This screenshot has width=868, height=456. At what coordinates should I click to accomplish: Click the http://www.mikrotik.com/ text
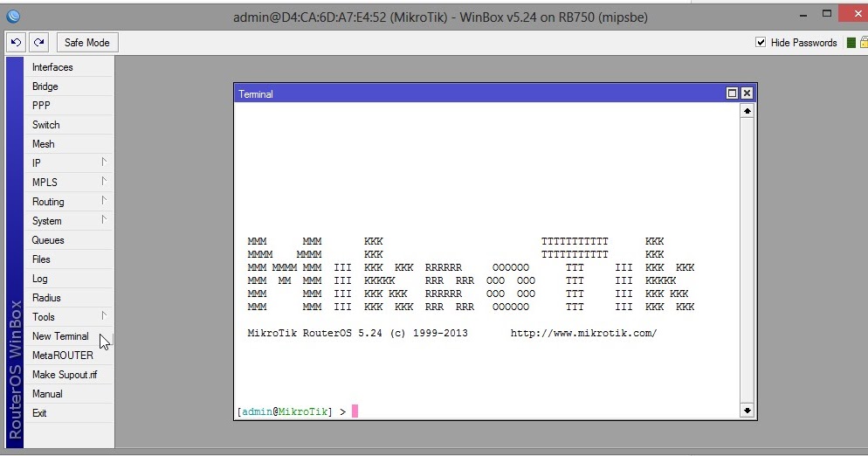[583, 333]
